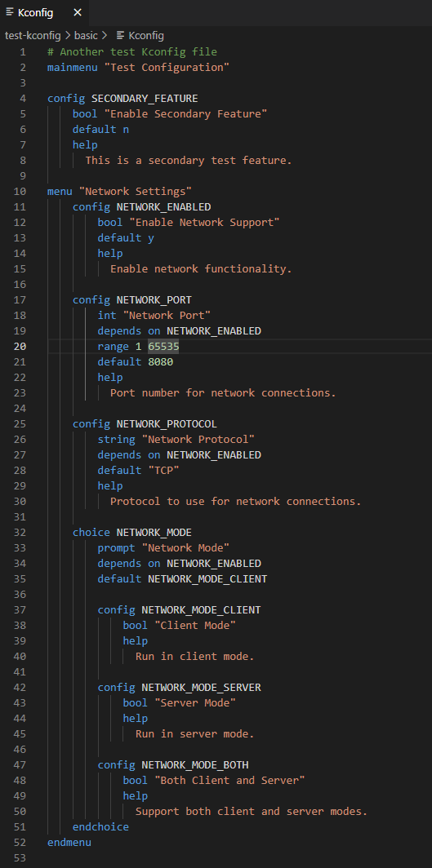This screenshot has height=868, width=432.
Task: Click "Enable network functionality." help text
Action: tap(201, 269)
